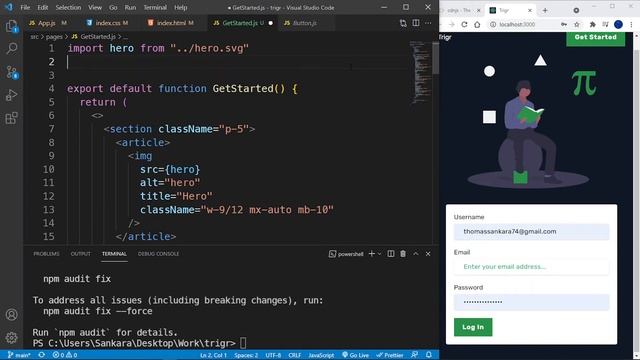Switch to the Button.js editor tab
The width and height of the screenshot is (640, 360).
[305, 23]
